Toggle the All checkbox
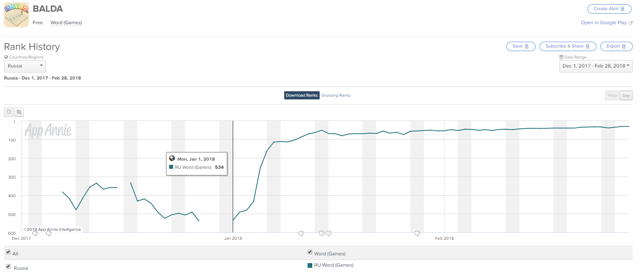The height and width of the screenshot is (276, 644). (8, 252)
